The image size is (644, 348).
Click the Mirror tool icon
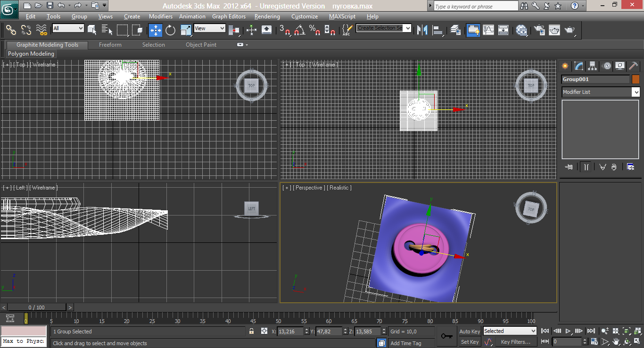tap(423, 30)
